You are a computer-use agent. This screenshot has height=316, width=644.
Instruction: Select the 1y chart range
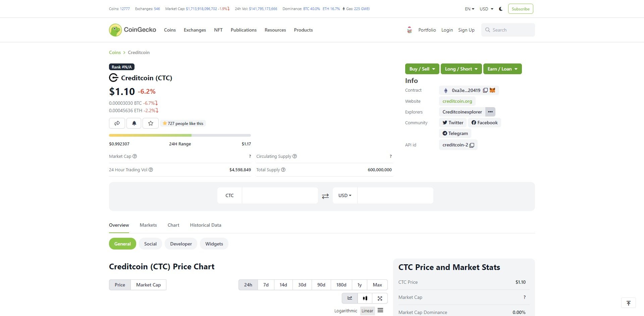(x=360, y=285)
